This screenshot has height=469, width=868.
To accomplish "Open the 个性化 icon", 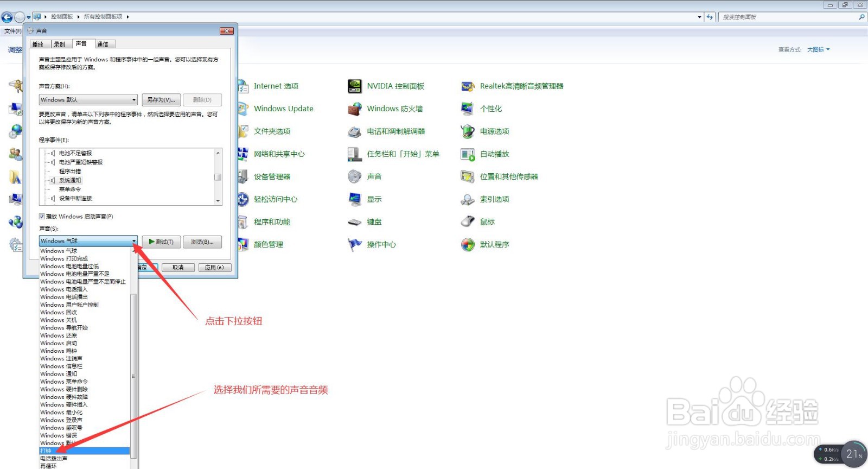I will [468, 109].
